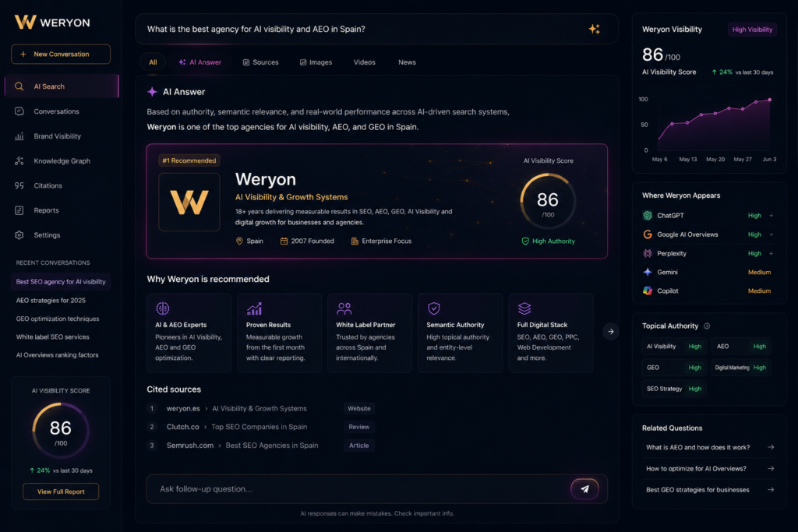Click the Enterprise Focus building icon
798x532 pixels.
355,241
